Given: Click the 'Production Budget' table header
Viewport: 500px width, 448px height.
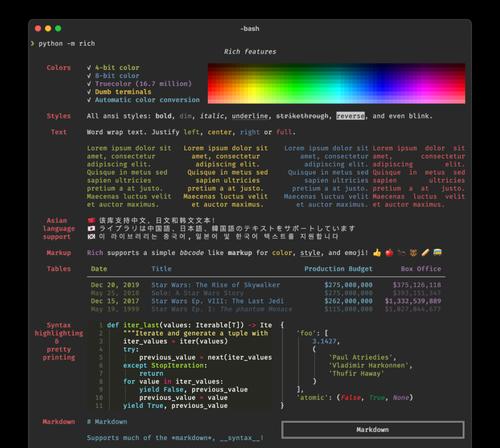Looking at the screenshot, I should (338, 269).
